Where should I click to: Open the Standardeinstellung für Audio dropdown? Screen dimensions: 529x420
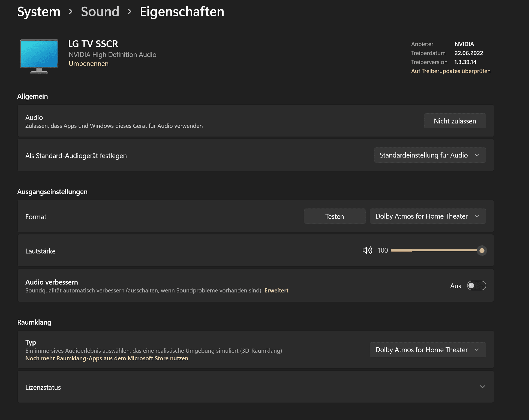(430, 155)
